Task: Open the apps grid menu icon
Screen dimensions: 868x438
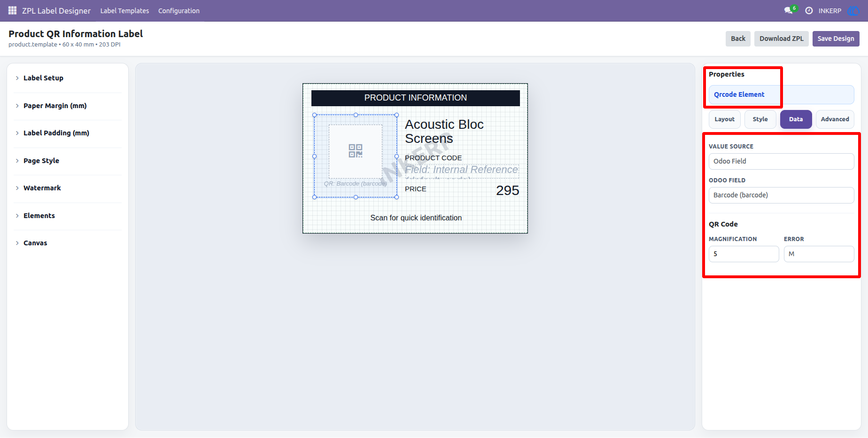Action: [13, 10]
